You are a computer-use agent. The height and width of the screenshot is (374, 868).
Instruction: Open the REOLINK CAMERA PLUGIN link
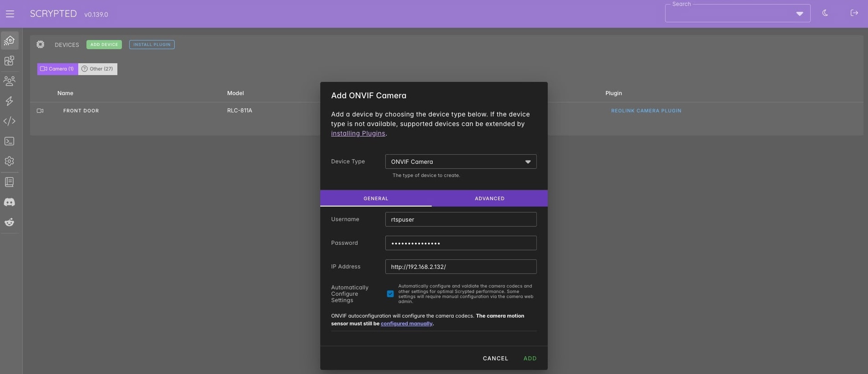(646, 111)
